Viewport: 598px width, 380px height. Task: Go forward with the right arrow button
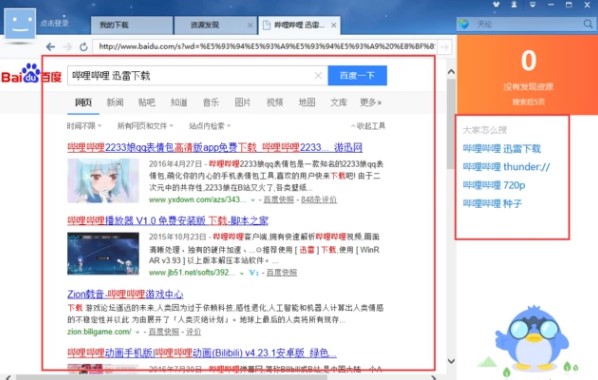[x=68, y=47]
